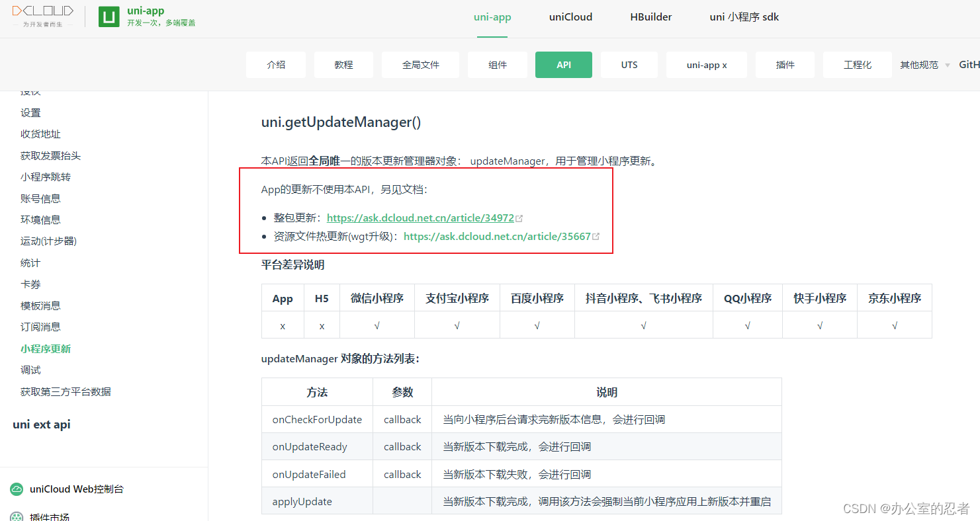Open the uni-app x navigation button

tap(707, 65)
